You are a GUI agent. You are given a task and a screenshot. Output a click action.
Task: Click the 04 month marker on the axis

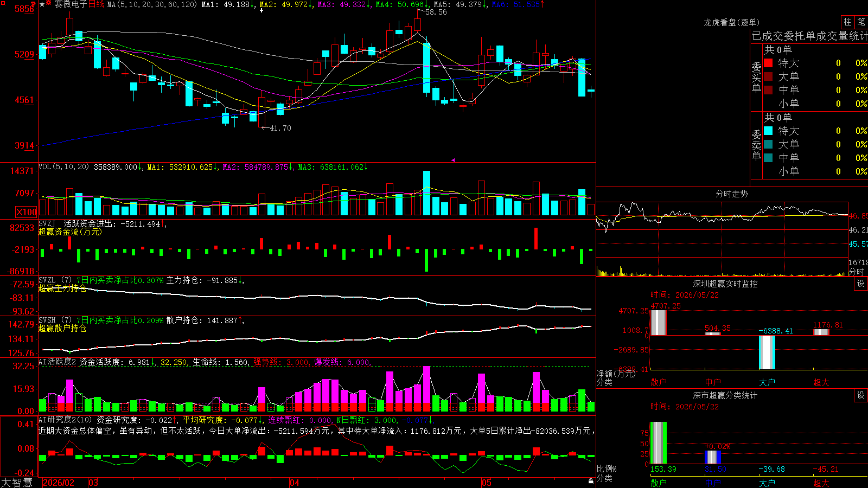pyautogui.click(x=295, y=483)
